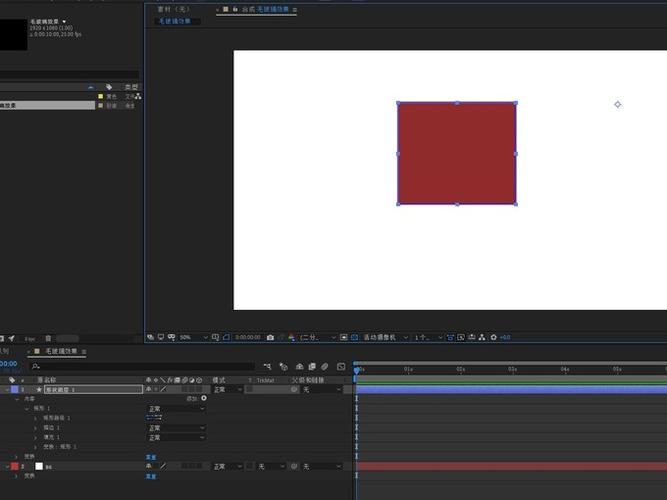Open parent link dropdown for shape layer 1

click(x=322, y=389)
